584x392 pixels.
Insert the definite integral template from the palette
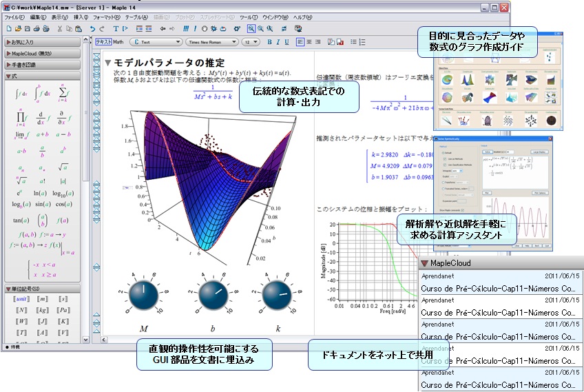[42, 93]
